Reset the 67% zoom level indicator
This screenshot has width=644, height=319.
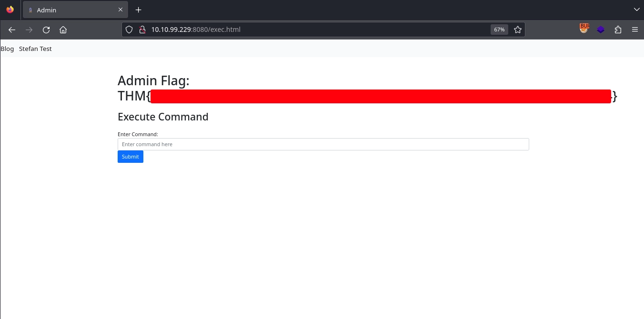pyautogui.click(x=499, y=30)
